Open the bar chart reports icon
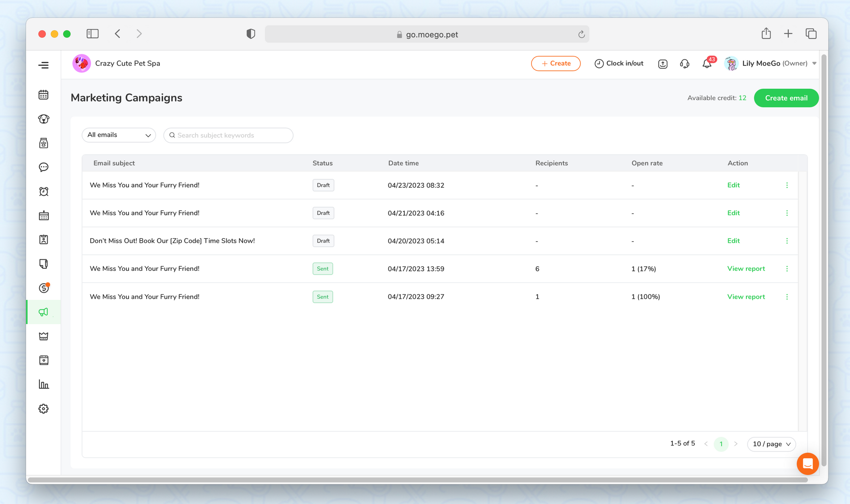 [x=43, y=384]
